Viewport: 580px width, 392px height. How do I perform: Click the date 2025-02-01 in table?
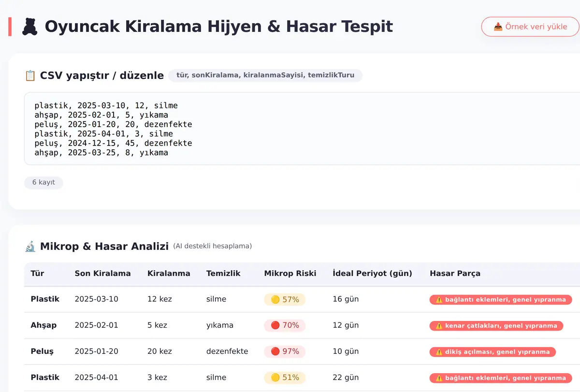coord(96,325)
